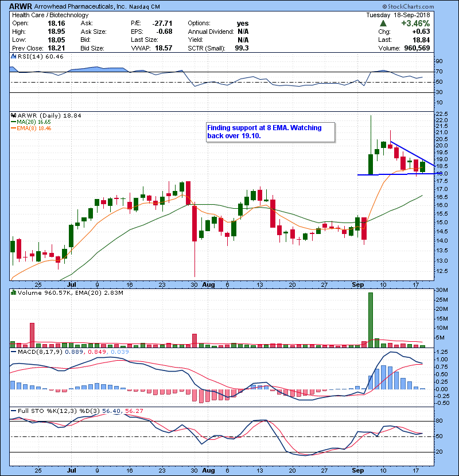Click the Arrowhead Pharmaceuticals, Inc. company name
The height and width of the screenshot is (476, 459).
pos(80,6)
